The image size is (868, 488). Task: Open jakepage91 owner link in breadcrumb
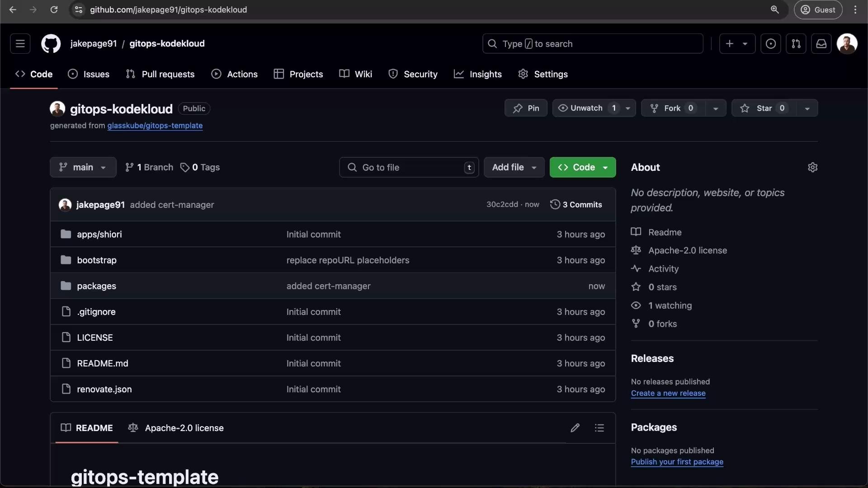pos(94,44)
